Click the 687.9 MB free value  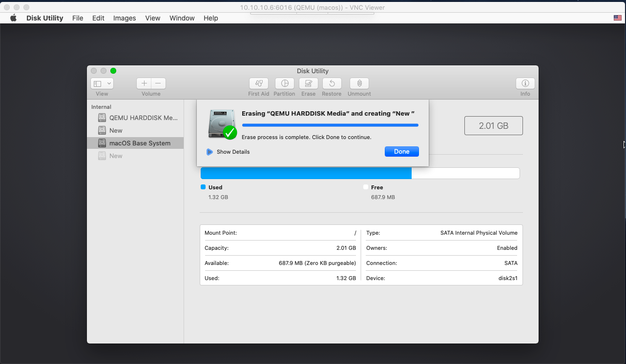383,197
